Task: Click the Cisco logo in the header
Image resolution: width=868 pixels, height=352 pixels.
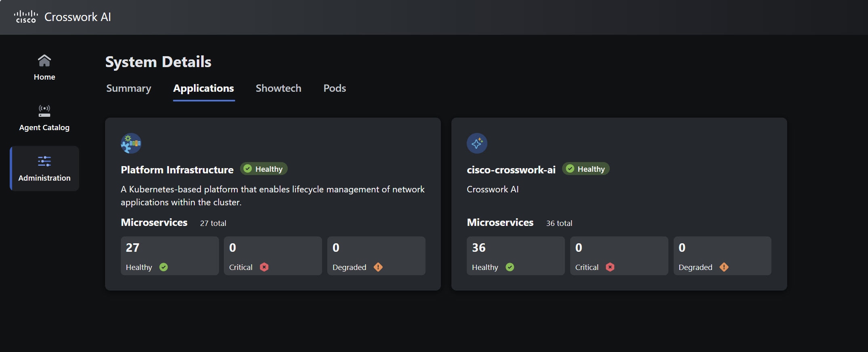Action: pos(26,17)
